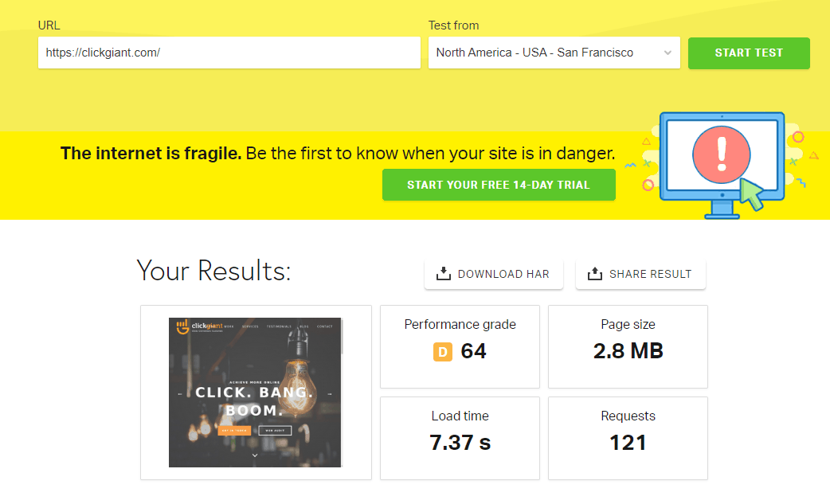Select the orange Performance grade D badge
This screenshot has width=830, height=504.
pos(443,352)
